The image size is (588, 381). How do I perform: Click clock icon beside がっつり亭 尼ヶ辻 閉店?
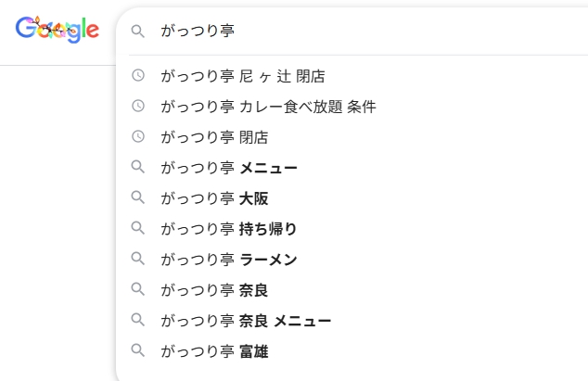pyautogui.click(x=138, y=75)
